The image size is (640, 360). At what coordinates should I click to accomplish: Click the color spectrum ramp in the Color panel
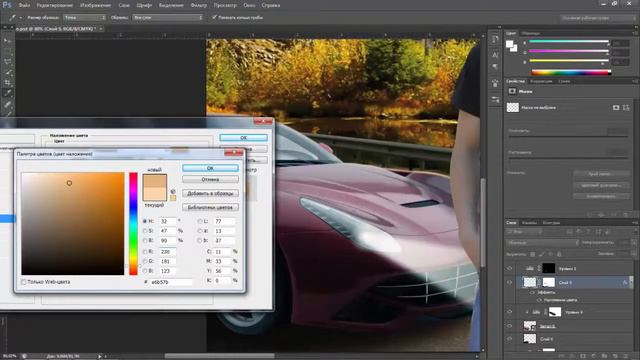coord(571,73)
